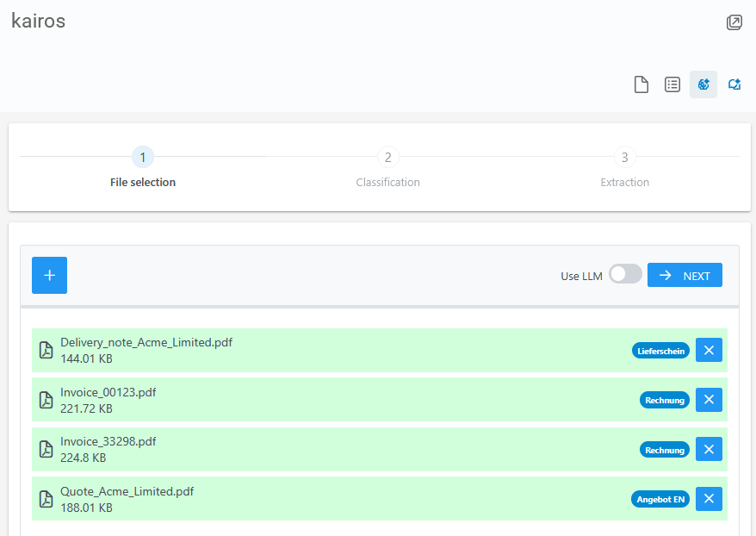The height and width of the screenshot is (536, 756).
Task: Click PDF icon of Invoice_33298.pdf
Action: [46, 449]
